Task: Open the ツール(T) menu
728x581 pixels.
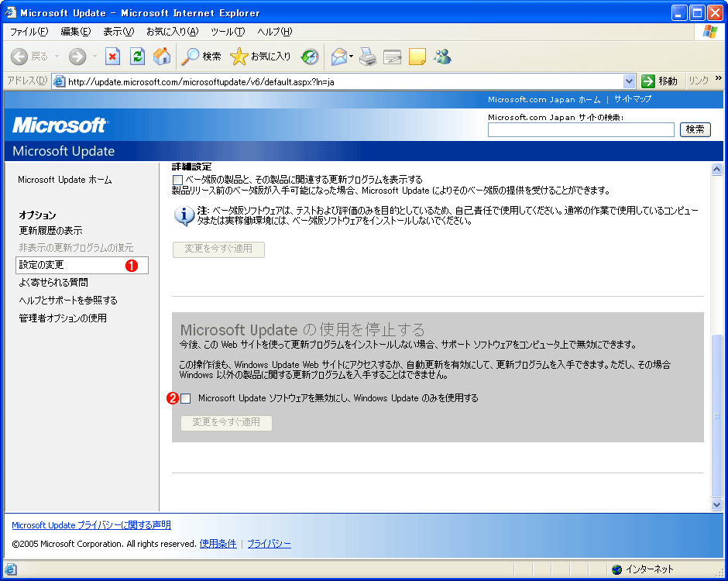Action: click(x=228, y=32)
